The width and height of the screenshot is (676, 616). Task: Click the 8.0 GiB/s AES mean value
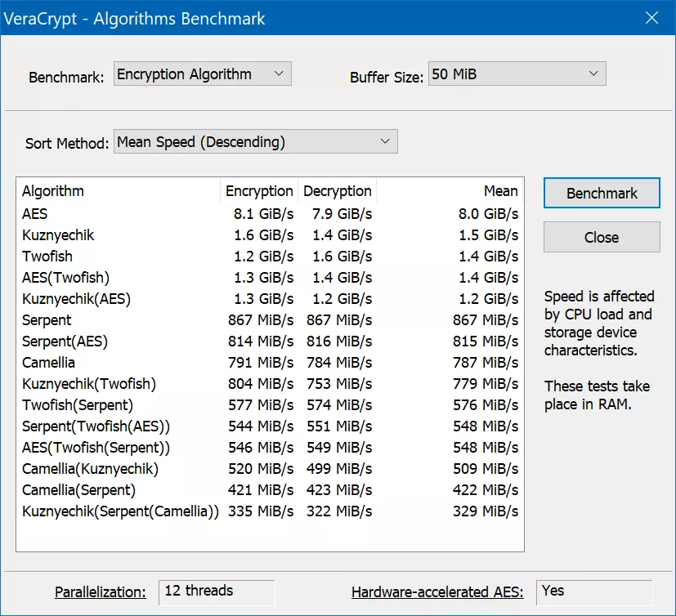(x=488, y=214)
